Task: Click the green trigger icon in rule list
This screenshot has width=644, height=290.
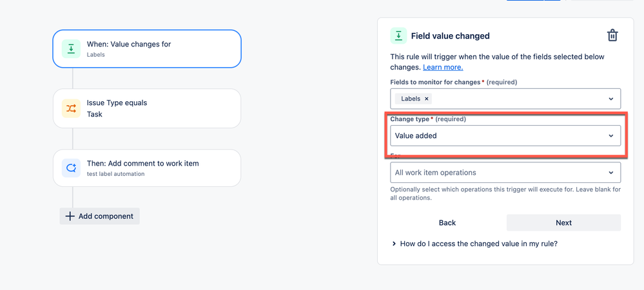Action: (x=71, y=49)
